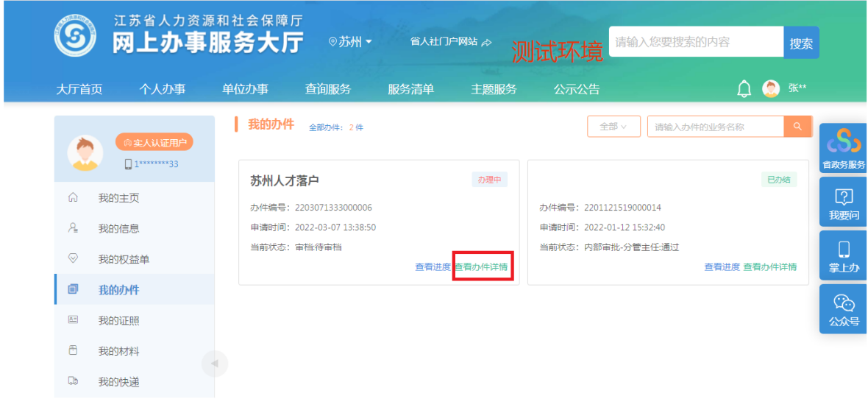Screen dimensions: 868x399
Task: Click 查看办件详情 for 苏州人才落户
Action: pyautogui.click(x=481, y=267)
